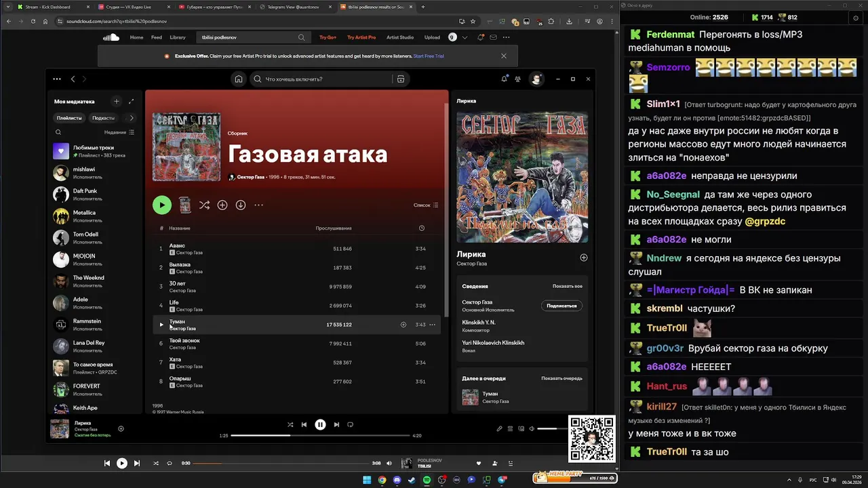868x488 pixels.
Task: Click SoundCloud Upload link
Action: (x=432, y=37)
